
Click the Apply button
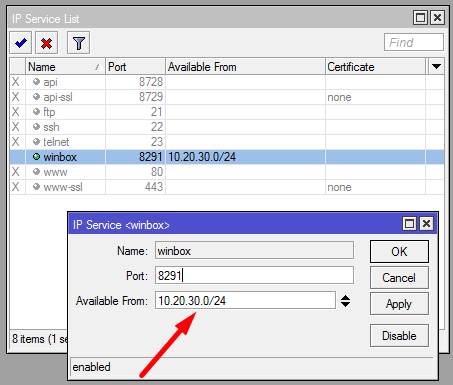(x=399, y=304)
